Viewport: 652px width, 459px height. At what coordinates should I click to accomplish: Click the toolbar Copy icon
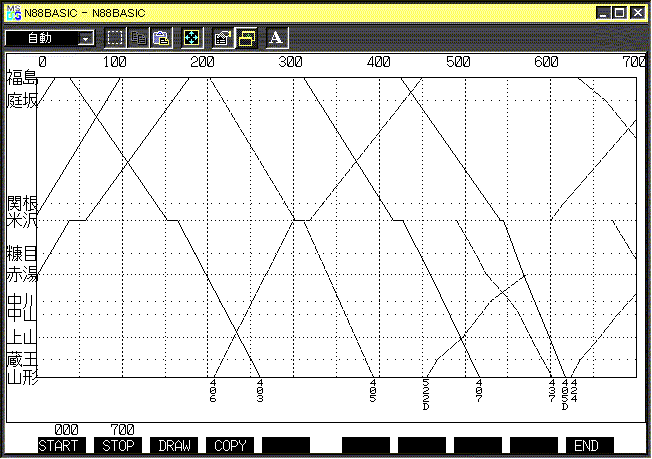[x=139, y=38]
